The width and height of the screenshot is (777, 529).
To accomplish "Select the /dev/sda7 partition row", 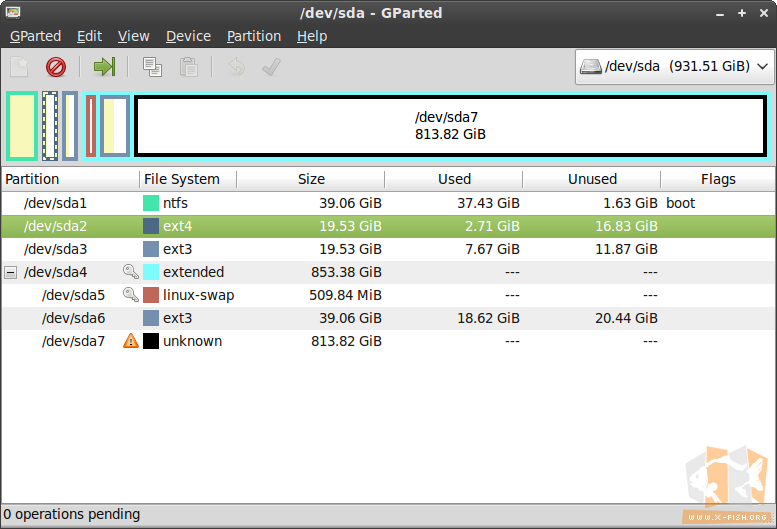I will coord(388,341).
